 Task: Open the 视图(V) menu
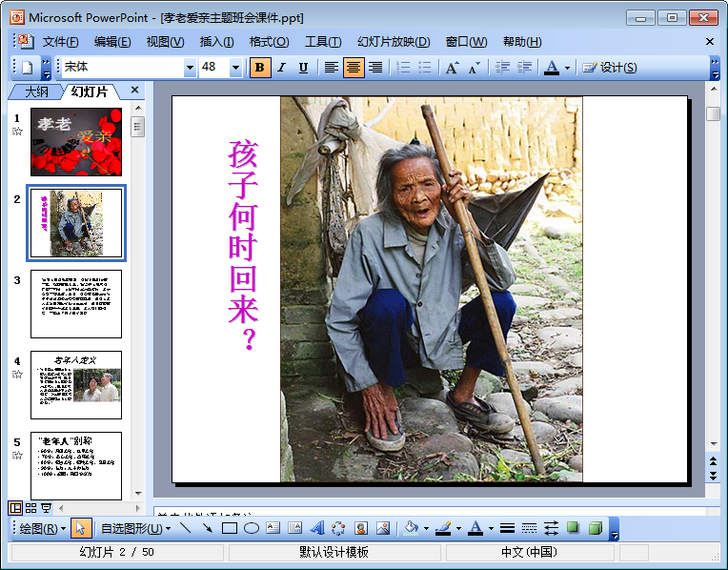[x=165, y=42]
